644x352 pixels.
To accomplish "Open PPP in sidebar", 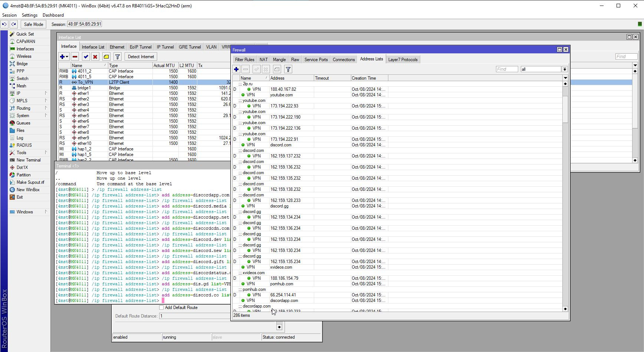I will 20,71.
